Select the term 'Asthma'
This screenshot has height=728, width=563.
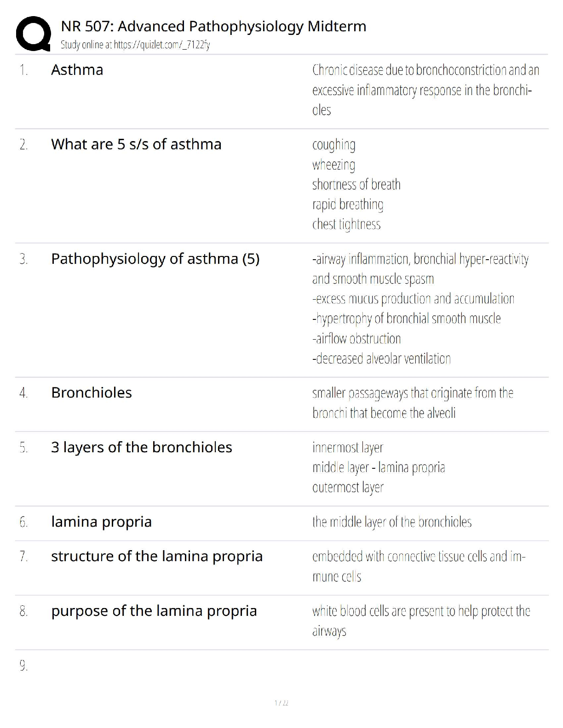click(x=77, y=70)
